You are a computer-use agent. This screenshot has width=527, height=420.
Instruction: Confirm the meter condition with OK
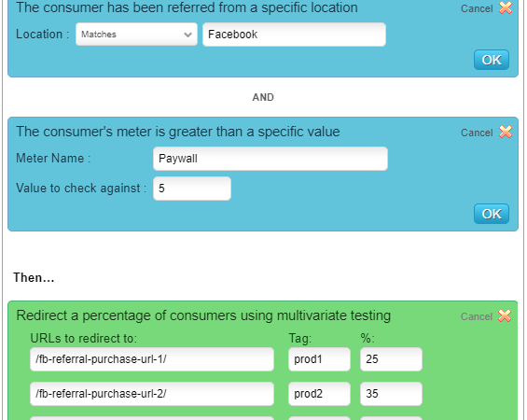[x=492, y=214]
